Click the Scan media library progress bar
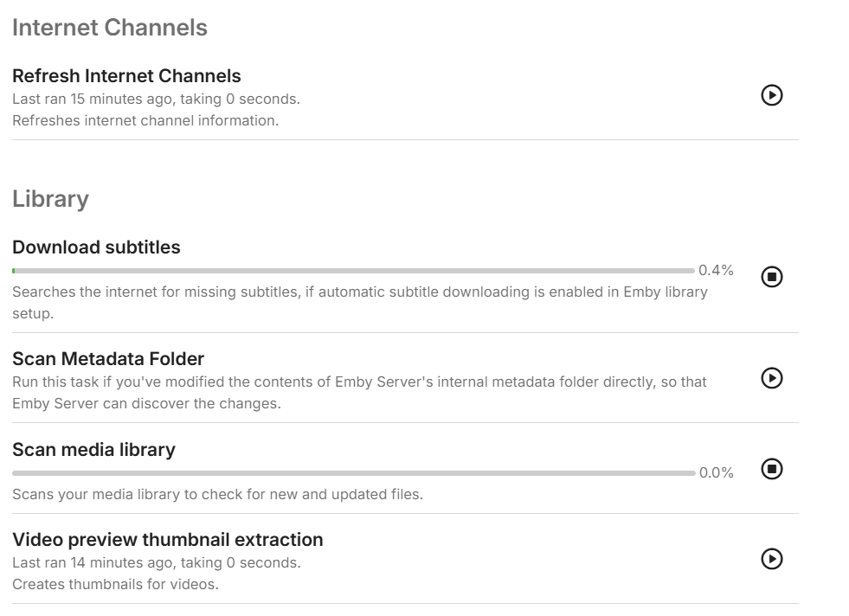 coord(353,473)
